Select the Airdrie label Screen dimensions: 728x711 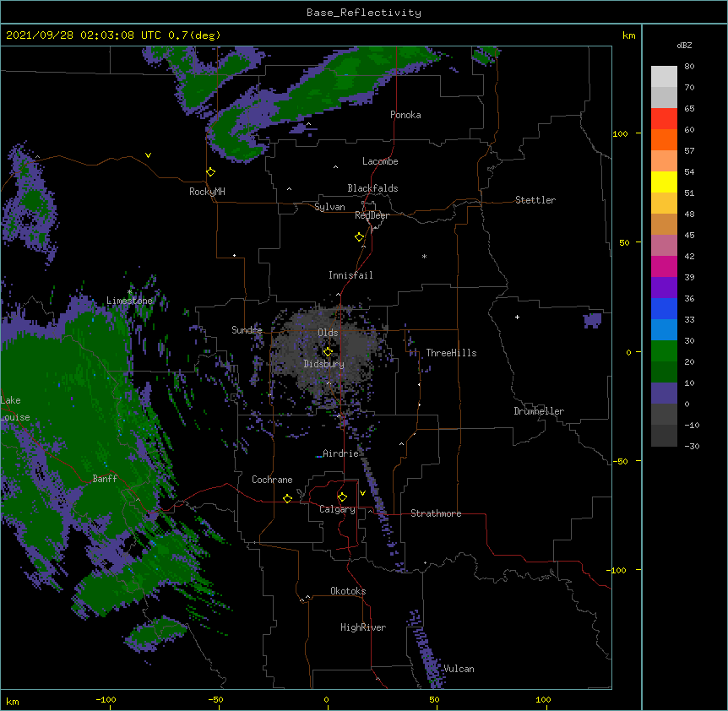[x=340, y=453]
